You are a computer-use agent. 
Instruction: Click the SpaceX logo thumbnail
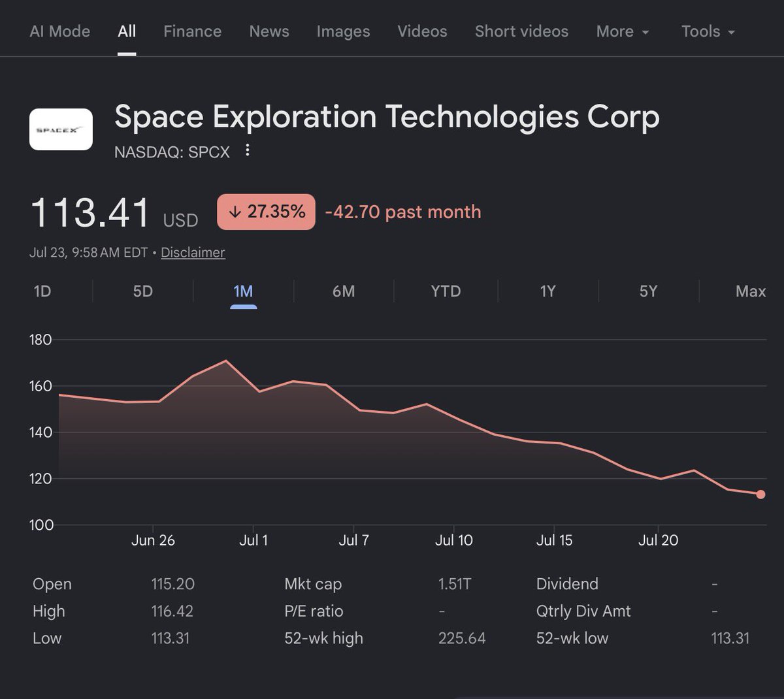(61, 129)
